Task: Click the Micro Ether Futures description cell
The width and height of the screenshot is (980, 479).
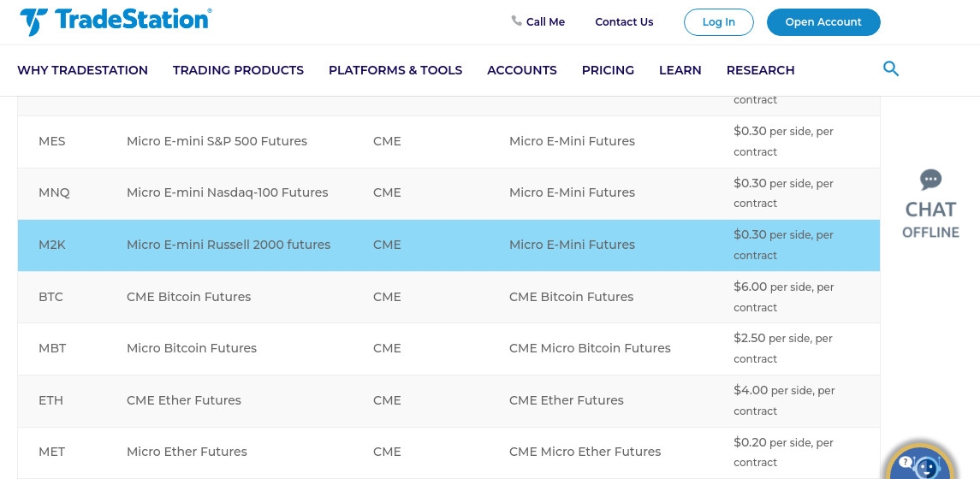Action: [187, 452]
